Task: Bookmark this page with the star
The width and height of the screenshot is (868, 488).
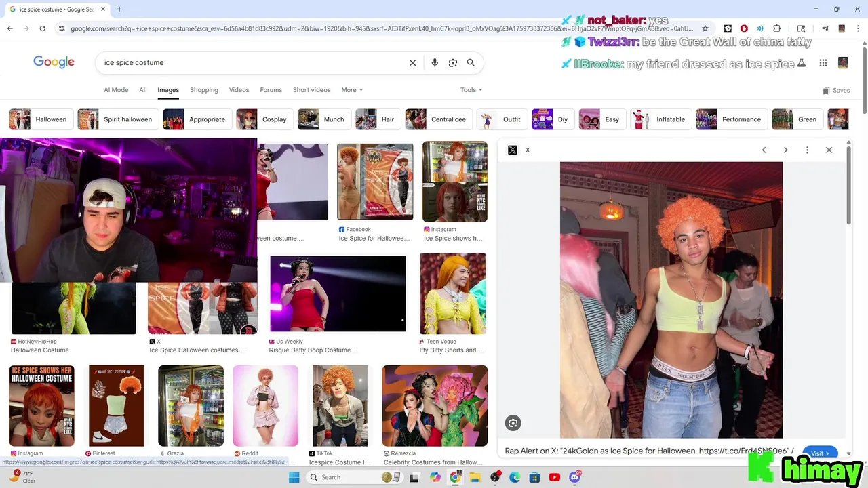Action: click(705, 28)
